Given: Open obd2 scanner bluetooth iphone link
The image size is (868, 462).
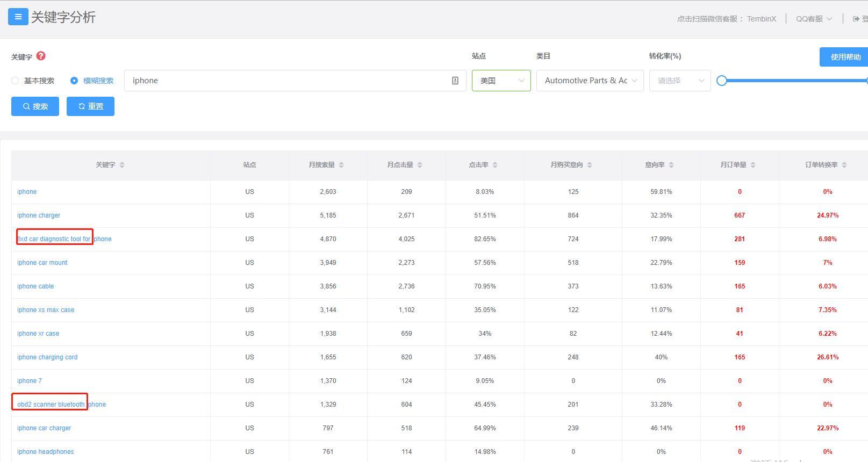Looking at the screenshot, I should [x=61, y=405].
